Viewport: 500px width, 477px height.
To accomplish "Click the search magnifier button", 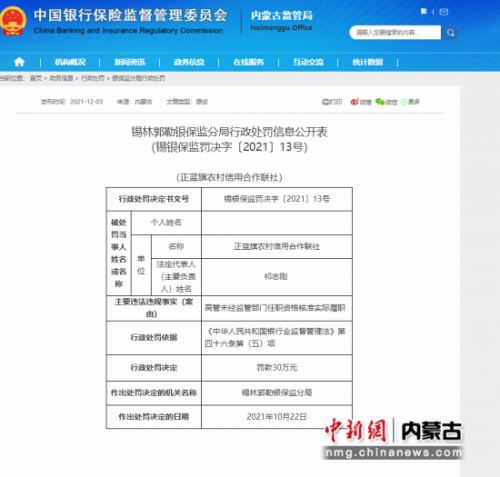I will 450,33.
